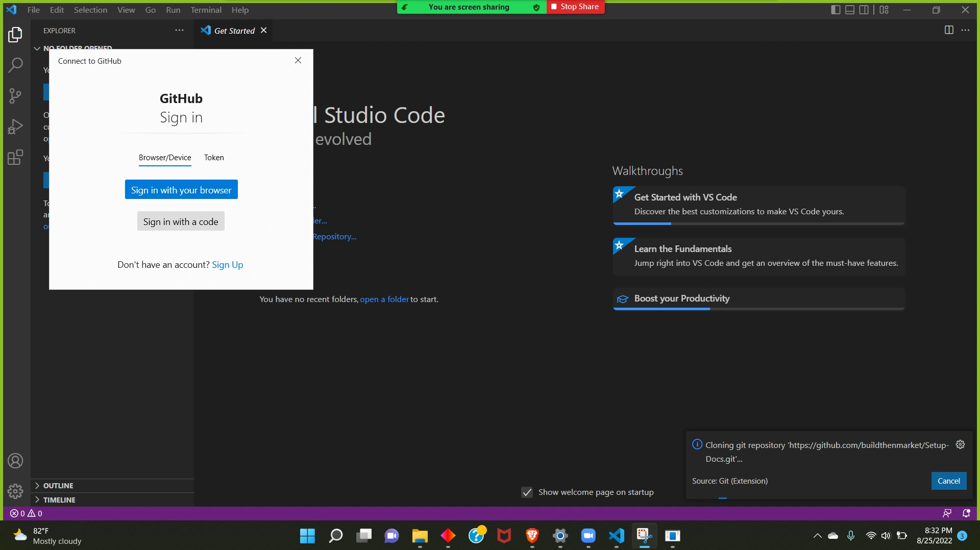This screenshot has width=980, height=550.
Task: Click Sign in with your browser
Action: coord(181,190)
